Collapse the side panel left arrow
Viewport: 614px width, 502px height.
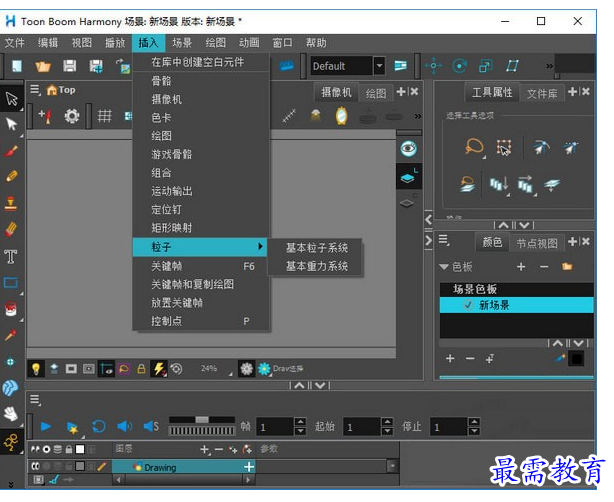tap(428, 219)
